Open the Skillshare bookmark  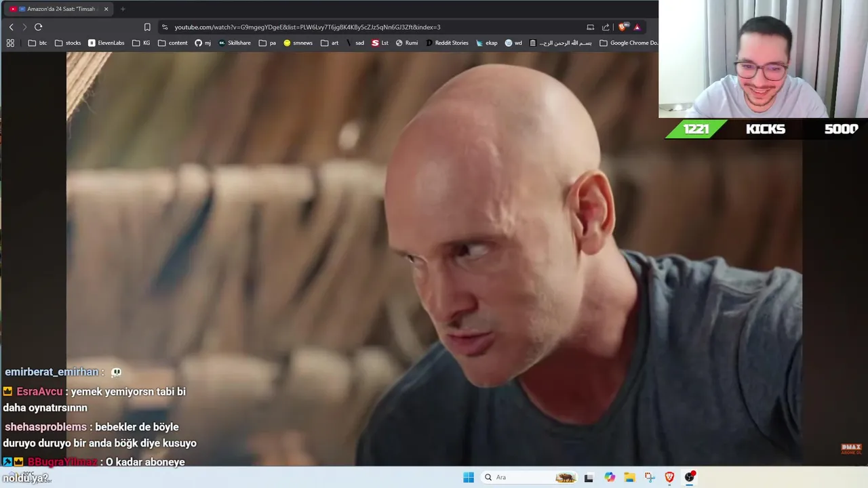pos(235,43)
